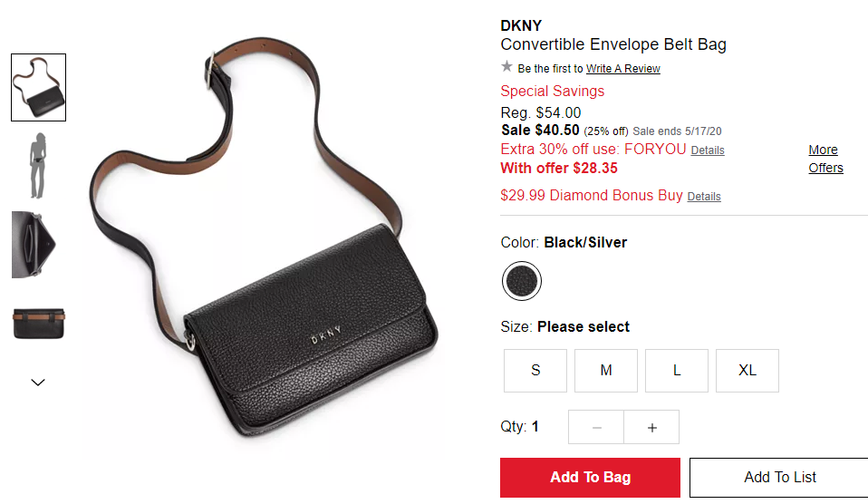Decrease quantity with the minus icon
This screenshot has width=868, height=504.
[x=596, y=427]
